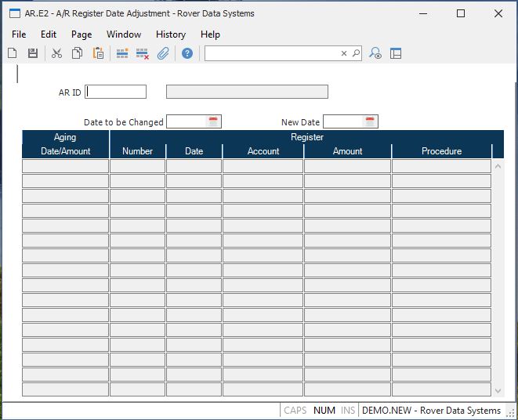Open the File menu

pos(19,34)
